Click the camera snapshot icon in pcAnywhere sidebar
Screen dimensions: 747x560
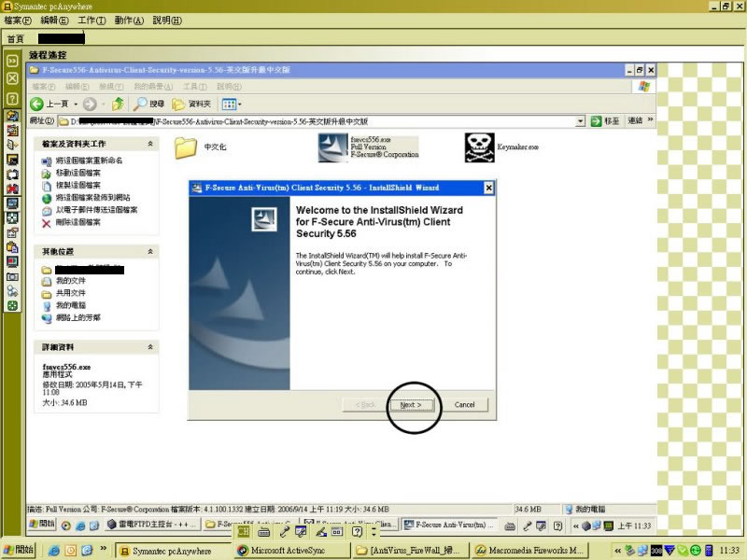12,276
